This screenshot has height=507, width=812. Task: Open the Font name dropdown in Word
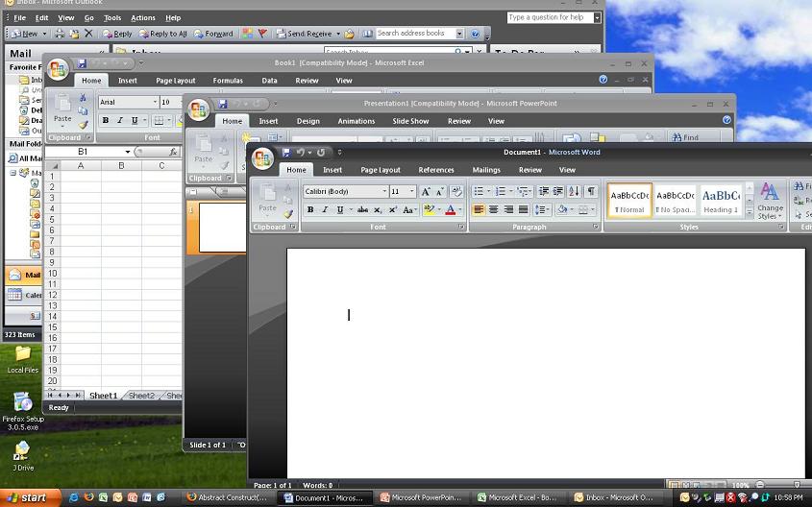384,191
